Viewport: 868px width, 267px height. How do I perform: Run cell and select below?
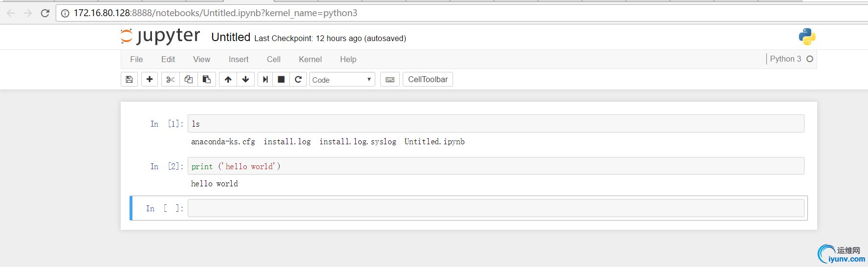click(265, 79)
